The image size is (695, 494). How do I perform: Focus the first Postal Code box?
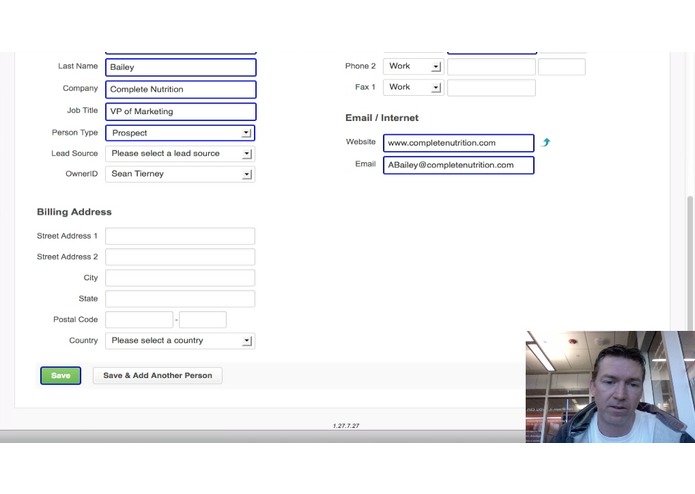[139, 319]
